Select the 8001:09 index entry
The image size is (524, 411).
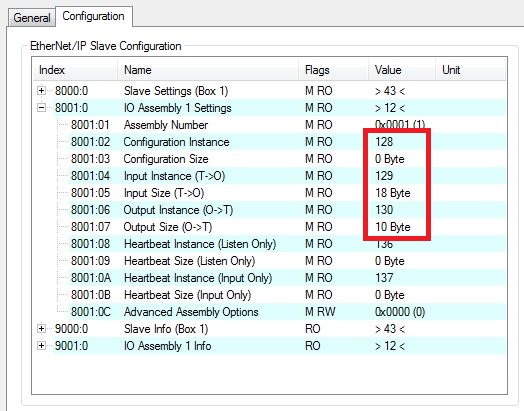coord(90,261)
